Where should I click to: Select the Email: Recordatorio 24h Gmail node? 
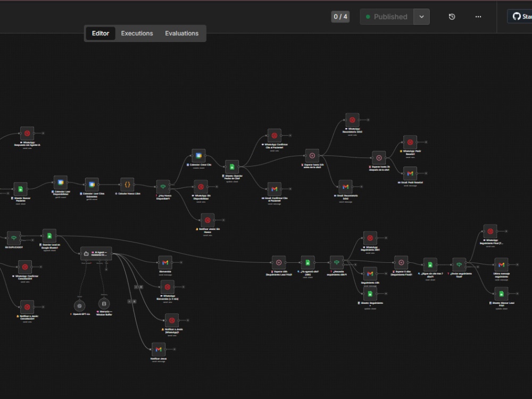pos(345,187)
